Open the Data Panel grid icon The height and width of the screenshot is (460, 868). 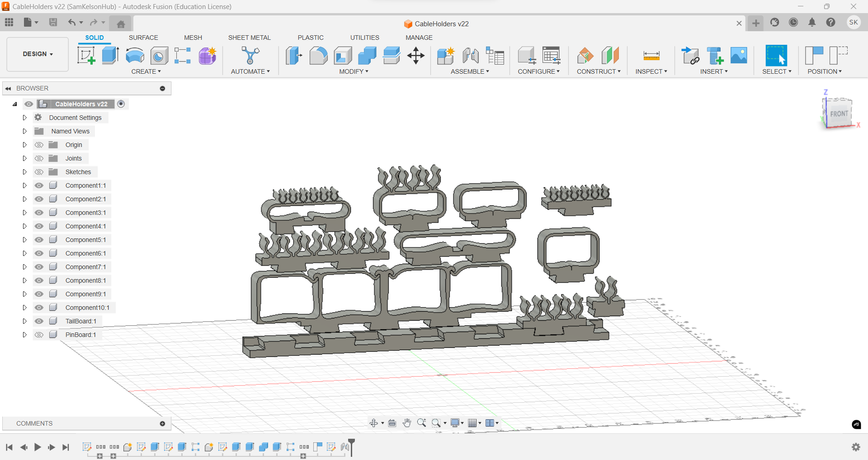(x=9, y=22)
